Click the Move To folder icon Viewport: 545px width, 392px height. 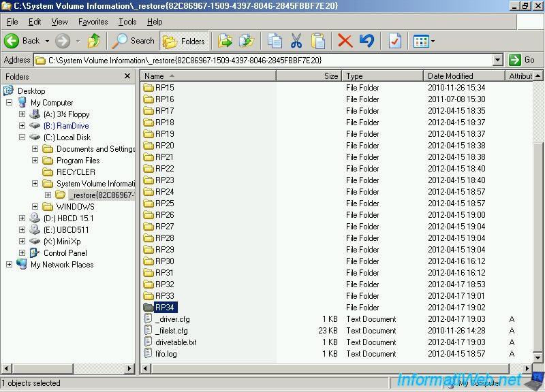225,41
